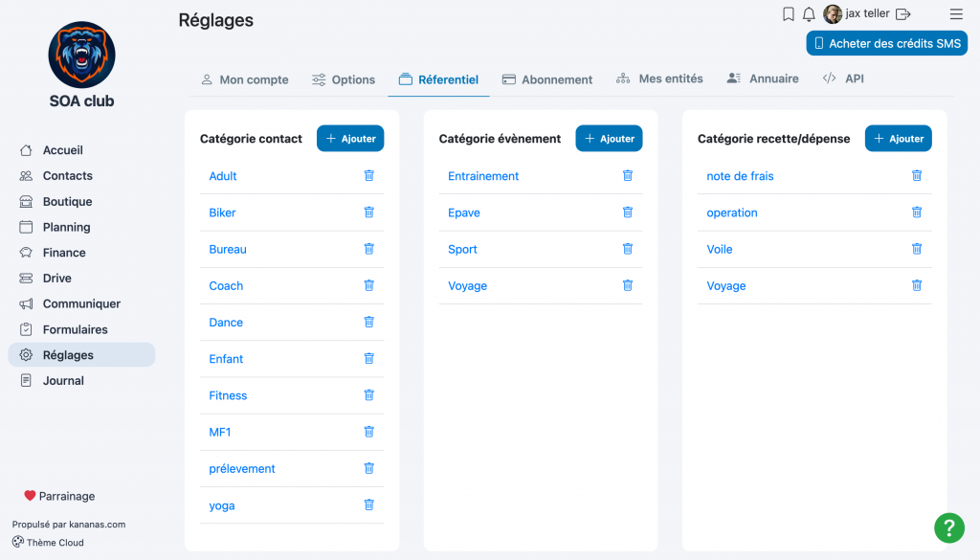Select the Réferentiel tab
The height and width of the screenshot is (560, 980).
[438, 79]
